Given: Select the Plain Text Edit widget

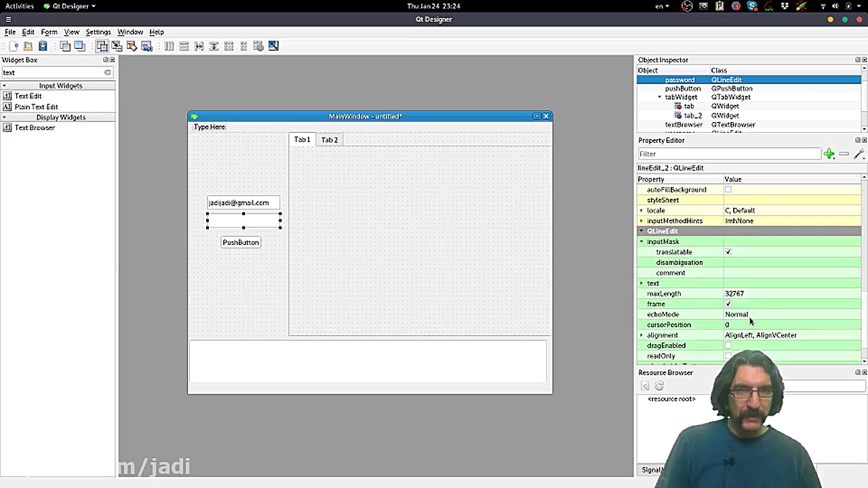Looking at the screenshot, I should (x=37, y=107).
